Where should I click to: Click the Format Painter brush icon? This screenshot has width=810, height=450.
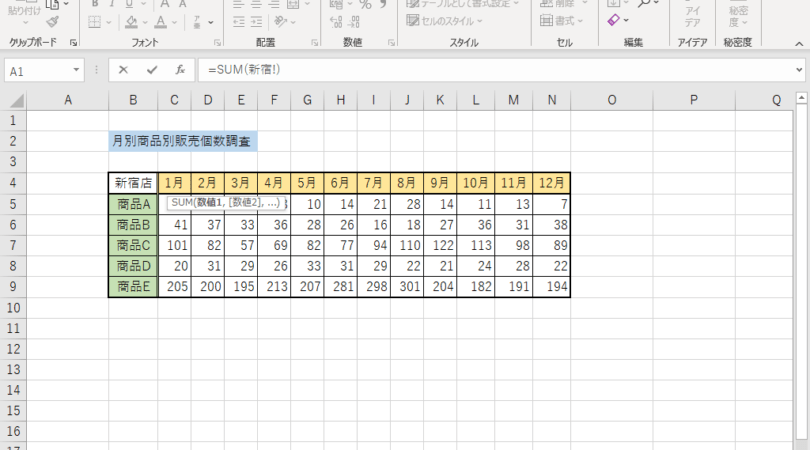point(52,22)
